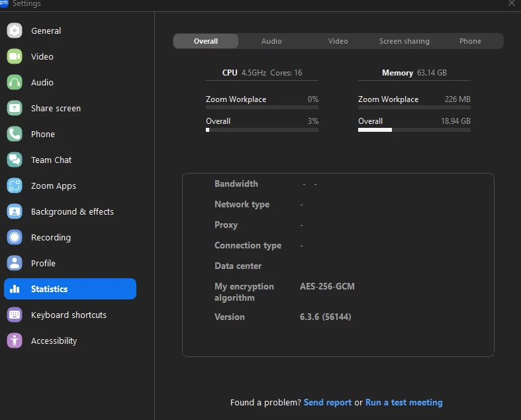Image resolution: width=521 pixels, height=420 pixels.
Task: Click the Audio headphones icon
Action: click(15, 82)
